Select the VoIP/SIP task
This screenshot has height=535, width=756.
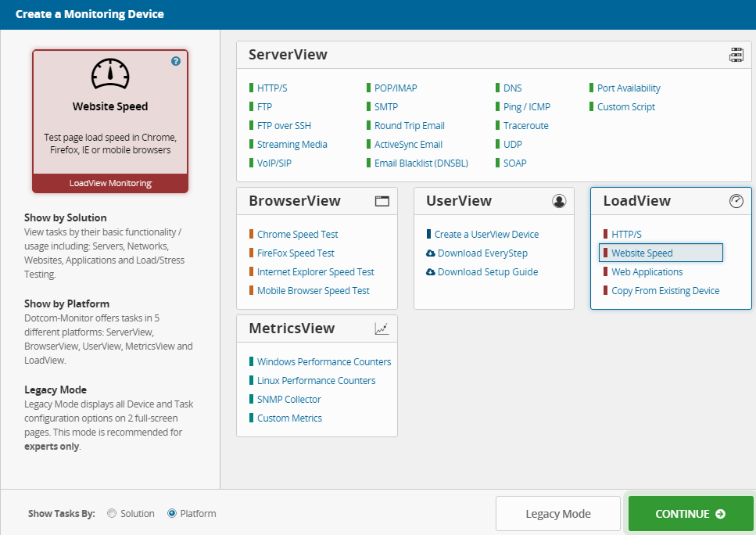[274, 163]
